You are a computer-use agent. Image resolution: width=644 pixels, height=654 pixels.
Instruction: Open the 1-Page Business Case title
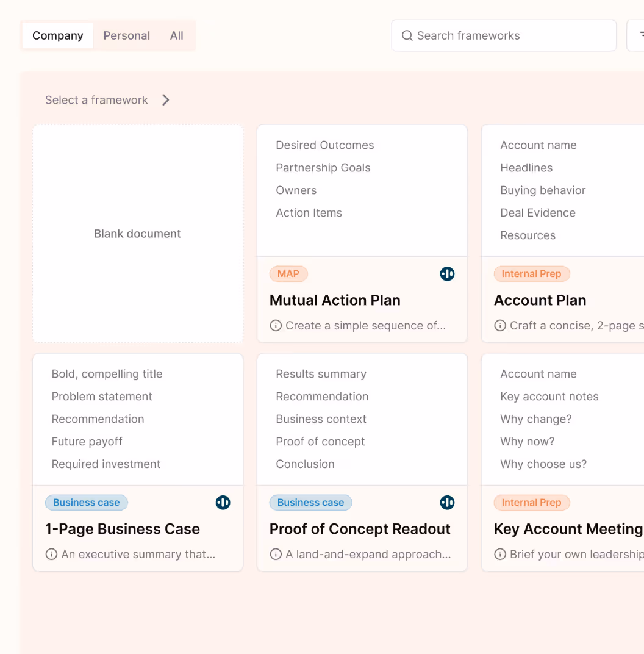123,529
